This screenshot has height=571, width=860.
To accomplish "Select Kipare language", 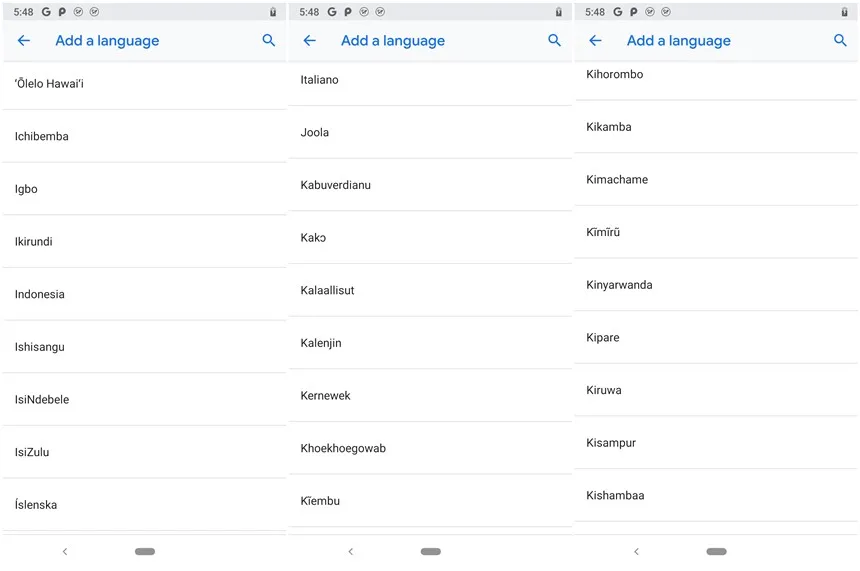I will point(716,337).
